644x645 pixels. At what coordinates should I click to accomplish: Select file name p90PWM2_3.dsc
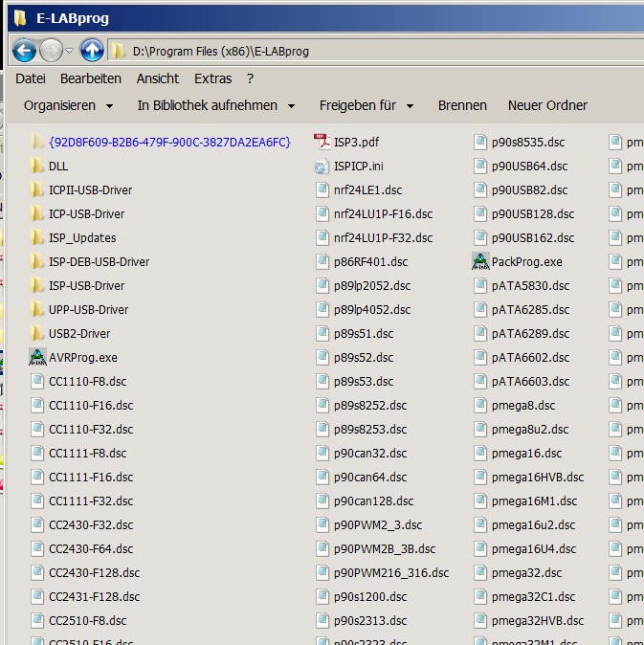click(378, 524)
